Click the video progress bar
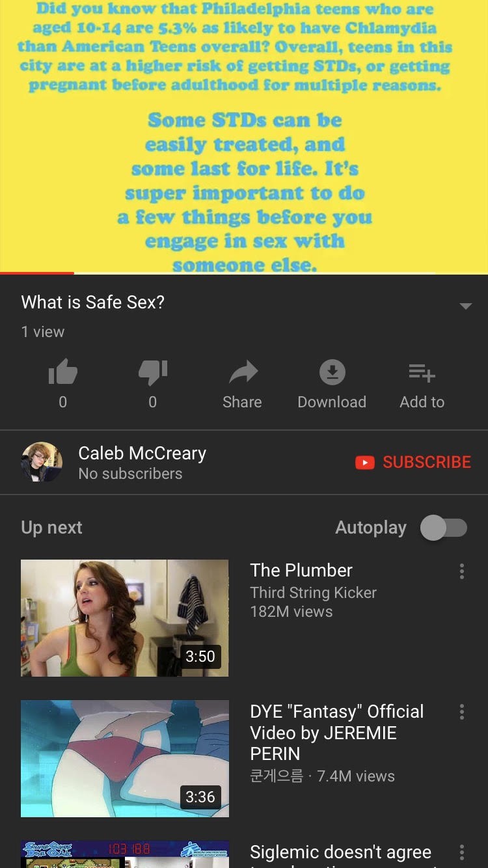The image size is (488, 868). (244, 273)
